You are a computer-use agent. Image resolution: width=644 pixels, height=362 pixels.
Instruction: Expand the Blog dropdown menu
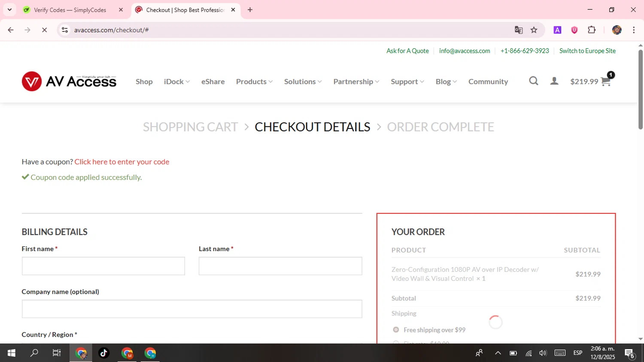pos(446,82)
